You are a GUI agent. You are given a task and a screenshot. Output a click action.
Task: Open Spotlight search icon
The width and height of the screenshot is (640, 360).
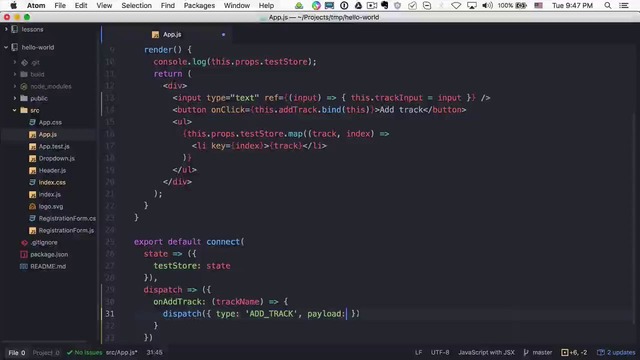(x=608, y=5)
